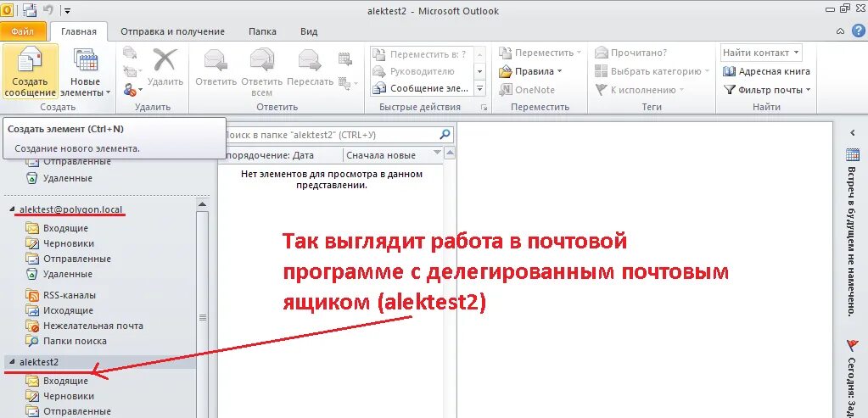Collapse the alektest2 mailbox tree
868x418 pixels.
[12, 362]
